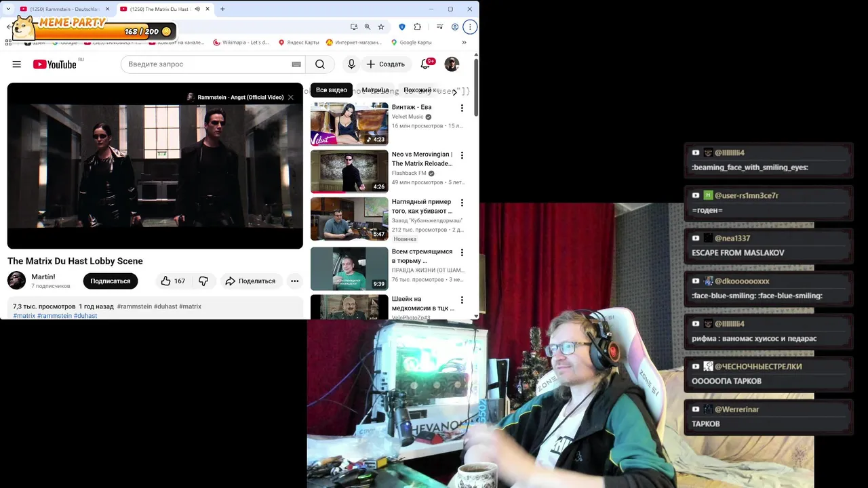
Task: Go to the YouTube home logo
Action: (x=55, y=64)
